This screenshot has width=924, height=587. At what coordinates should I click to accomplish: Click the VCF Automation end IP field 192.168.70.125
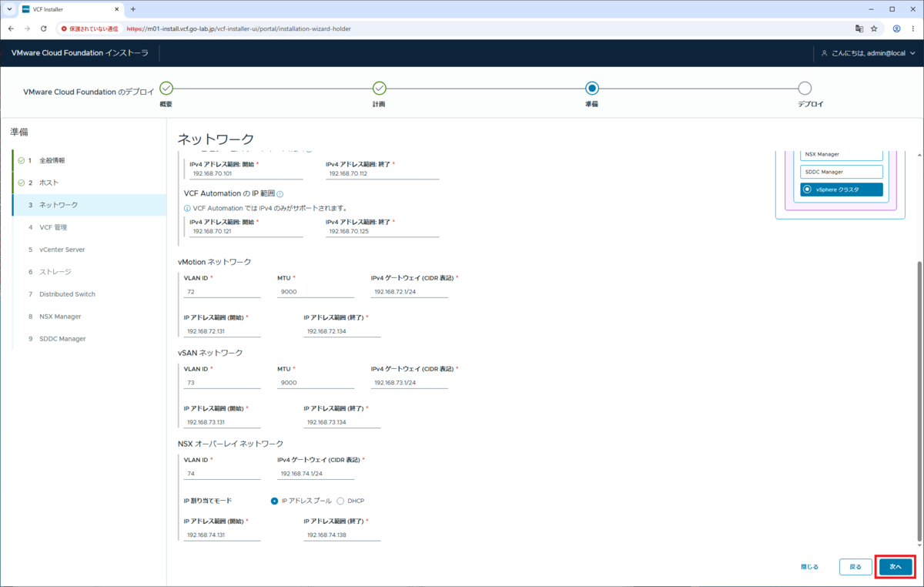click(x=383, y=231)
